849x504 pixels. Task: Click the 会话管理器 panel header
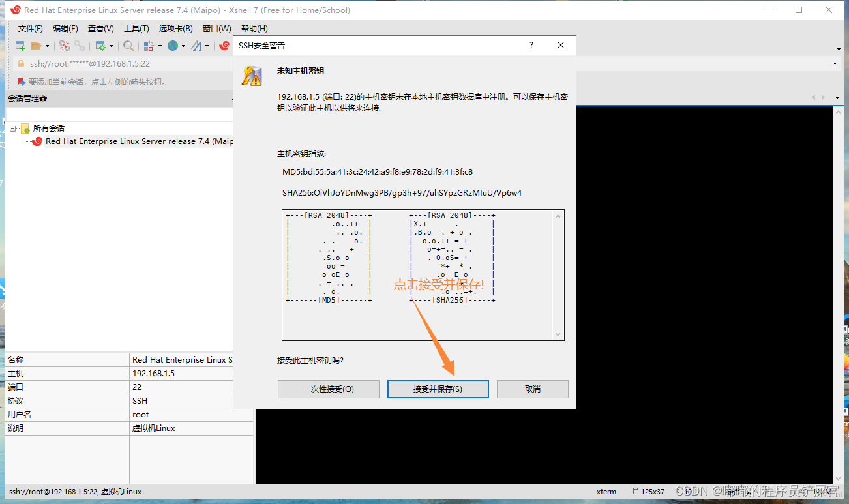pos(119,98)
